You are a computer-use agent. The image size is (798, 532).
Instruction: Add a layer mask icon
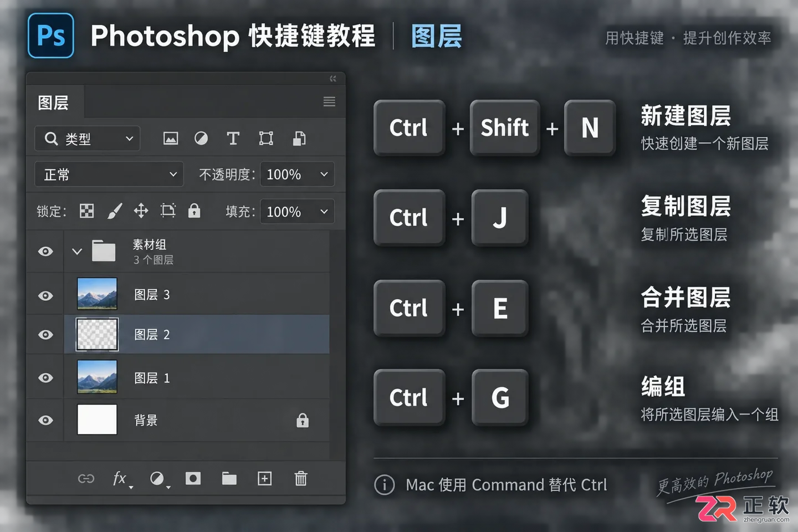[x=193, y=478]
